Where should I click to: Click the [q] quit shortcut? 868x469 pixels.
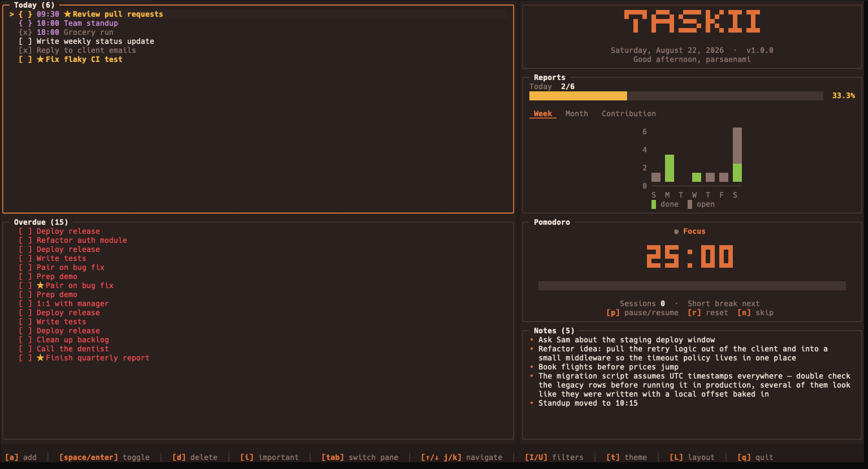(755, 457)
